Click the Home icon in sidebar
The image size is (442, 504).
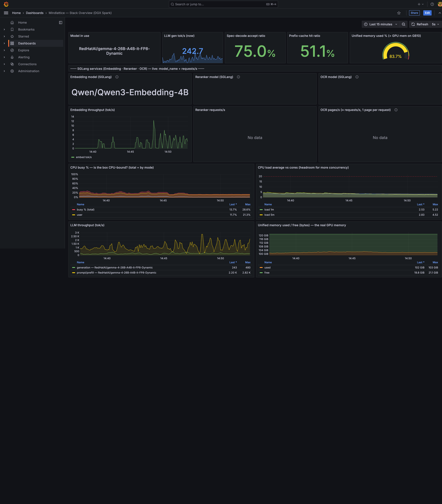coord(12,22)
